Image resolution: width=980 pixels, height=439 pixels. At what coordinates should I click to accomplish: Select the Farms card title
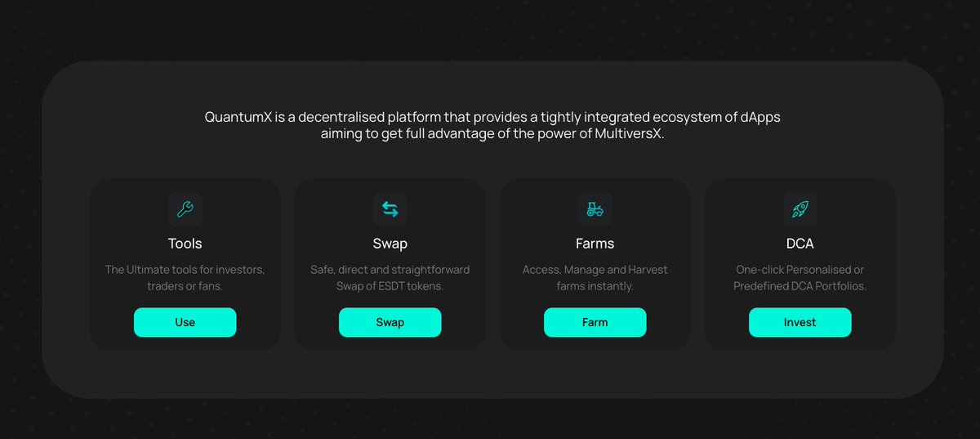tap(595, 244)
